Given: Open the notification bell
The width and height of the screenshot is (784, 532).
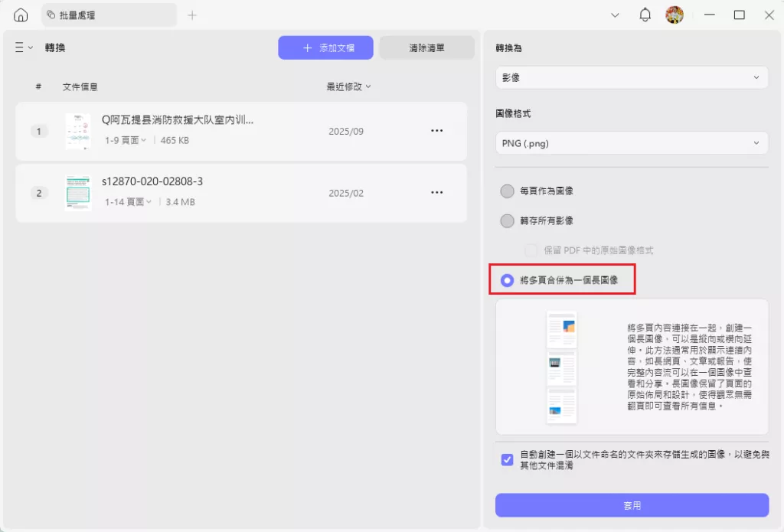Looking at the screenshot, I should [645, 15].
